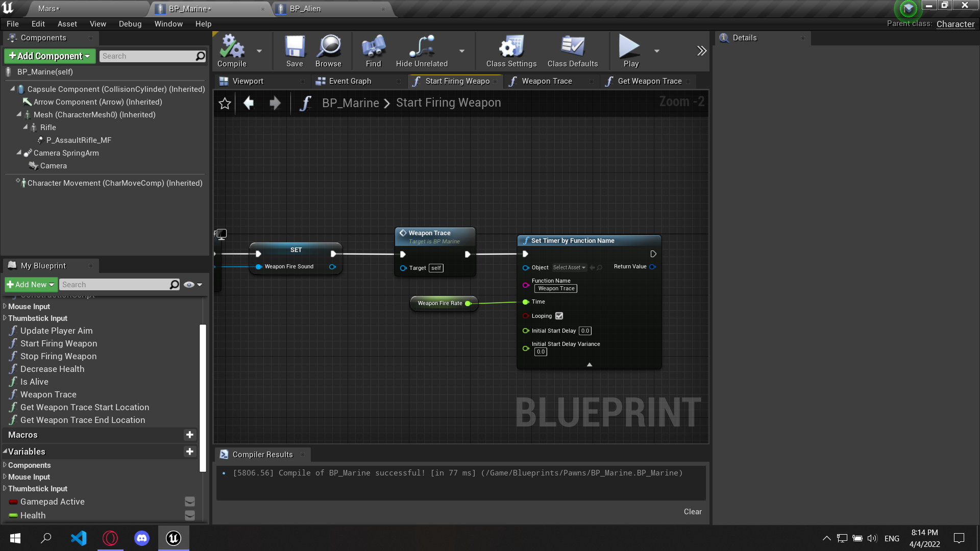Switch to the Viewport tab

point(248,81)
